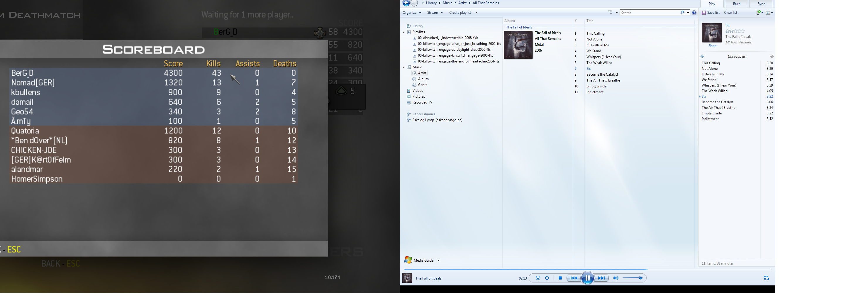The height and width of the screenshot is (308, 868).
Task: Adjust the volume slider
Action: pyautogui.click(x=632, y=278)
